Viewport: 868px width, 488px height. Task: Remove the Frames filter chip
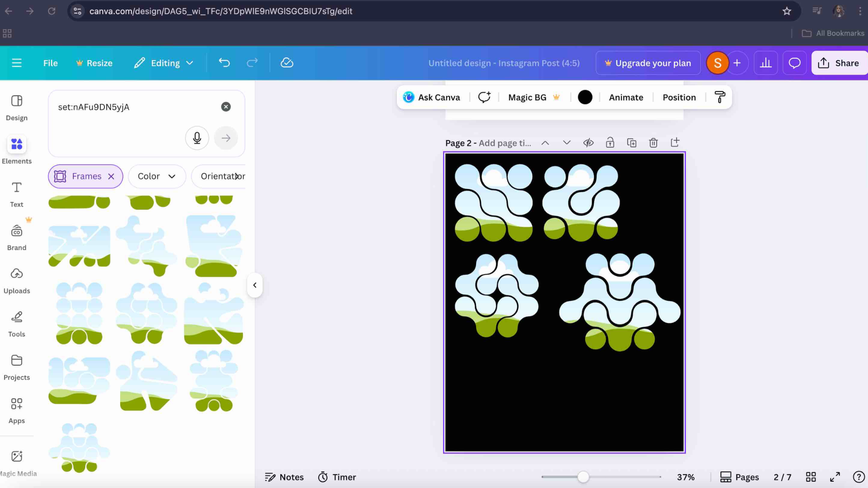click(x=111, y=176)
